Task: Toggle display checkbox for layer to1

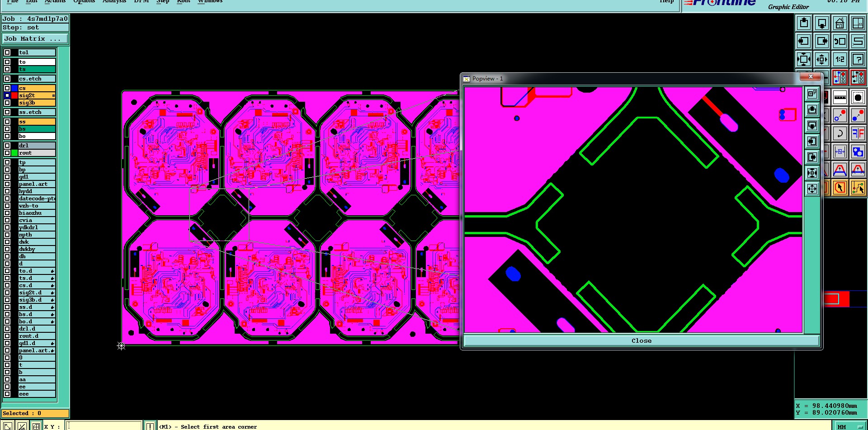Action: pyautogui.click(x=7, y=52)
